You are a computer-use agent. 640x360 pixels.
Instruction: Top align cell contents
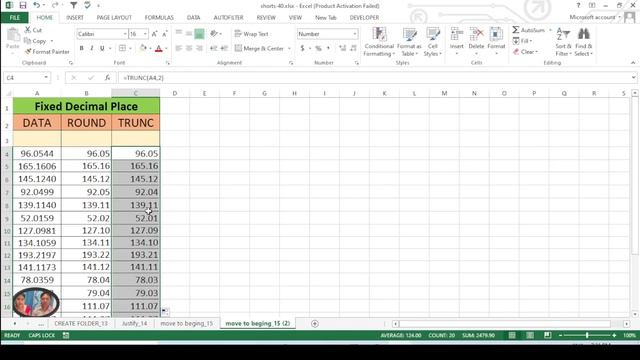click(178, 34)
